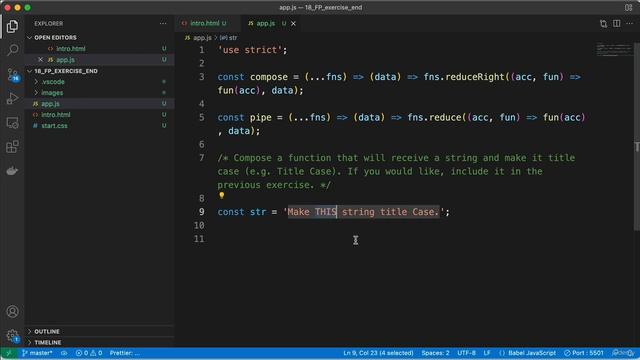
Task: Click the word pipe on line 5
Action: (260, 118)
